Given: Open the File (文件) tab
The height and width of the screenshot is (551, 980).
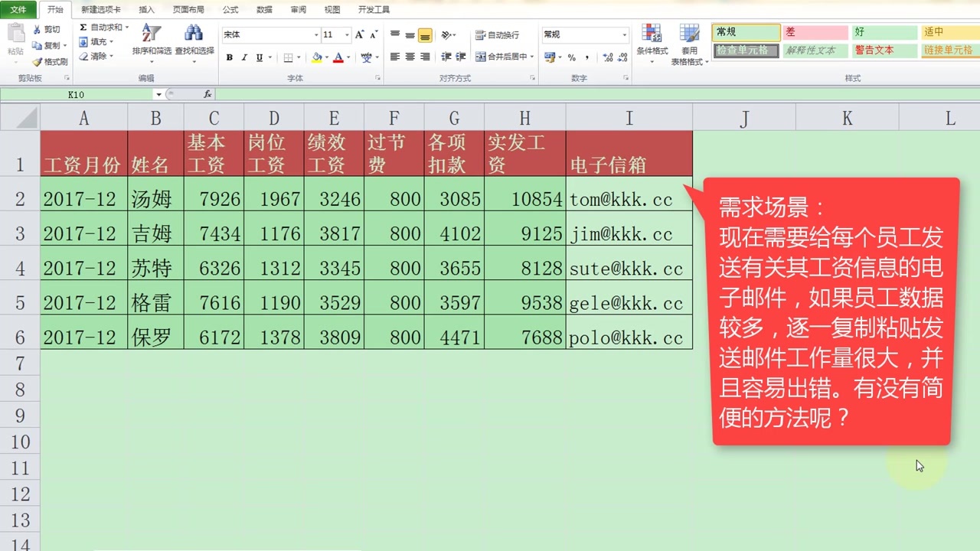Looking at the screenshot, I should click(x=18, y=10).
